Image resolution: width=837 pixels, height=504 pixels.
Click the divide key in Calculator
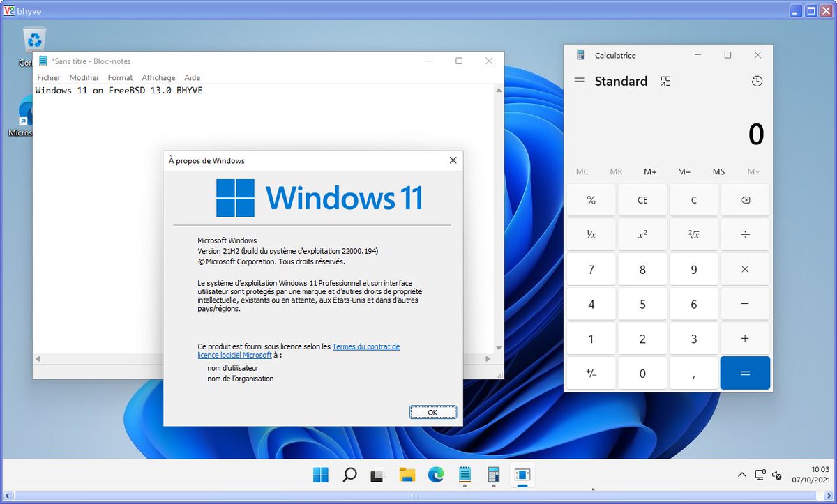(745, 235)
